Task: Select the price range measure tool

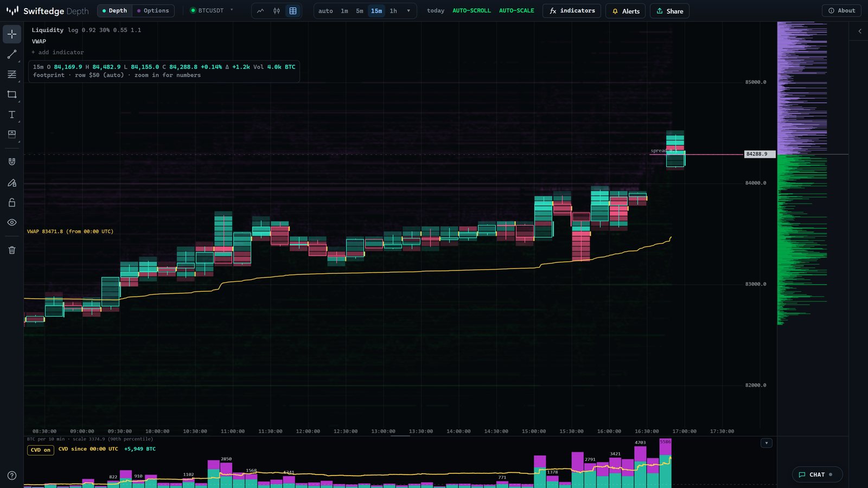Action: (x=12, y=134)
